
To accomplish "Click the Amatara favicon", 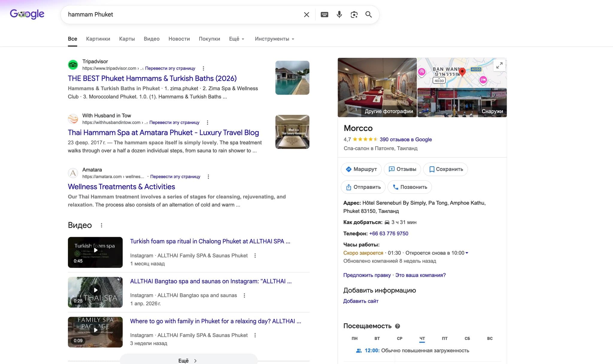I will point(73,173).
